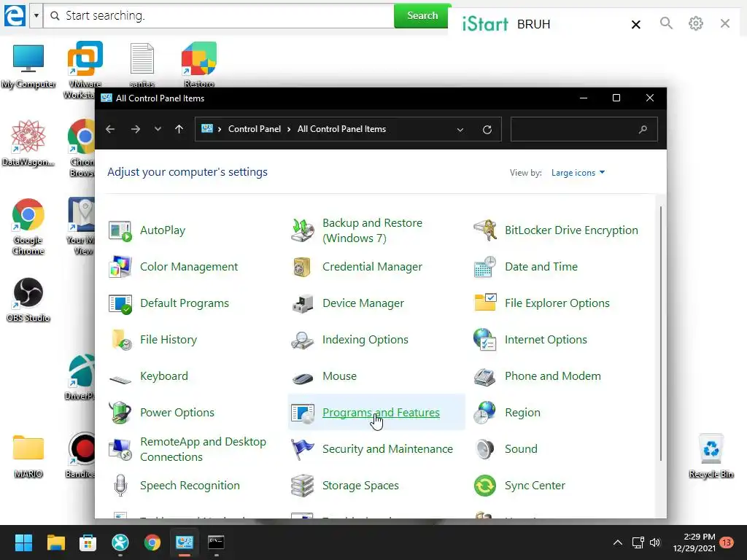The height and width of the screenshot is (560, 747).
Task: Click the Control Panel breadcrumb segment
Action: pyautogui.click(x=255, y=129)
